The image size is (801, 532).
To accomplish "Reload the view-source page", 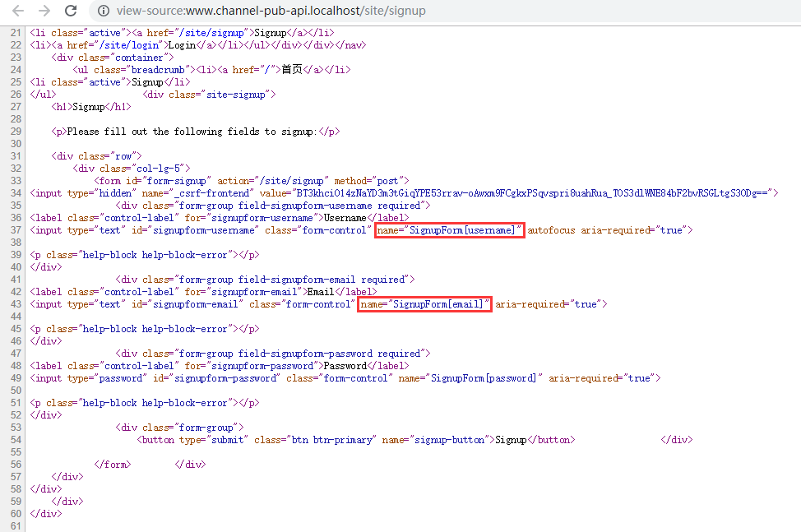I will (72, 12).
